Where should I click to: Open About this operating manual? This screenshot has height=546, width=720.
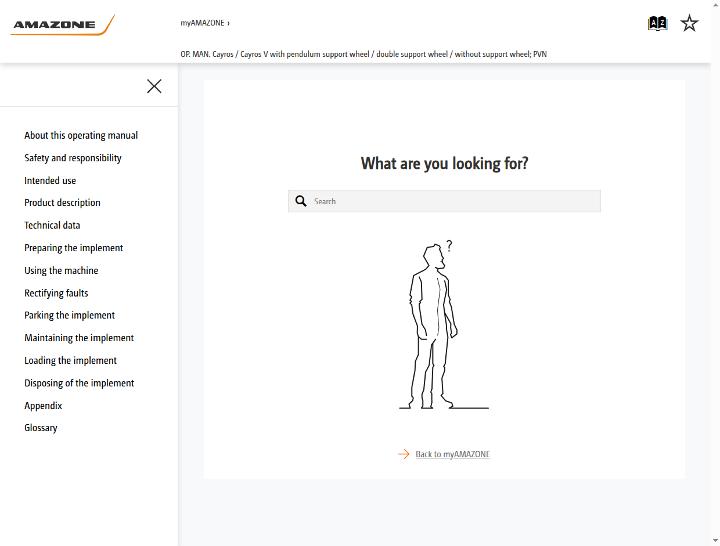(x=81, y=135)
